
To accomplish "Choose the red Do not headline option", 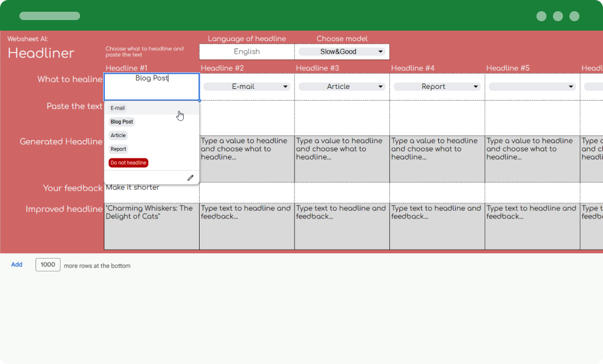I will [x=128, y=163].
